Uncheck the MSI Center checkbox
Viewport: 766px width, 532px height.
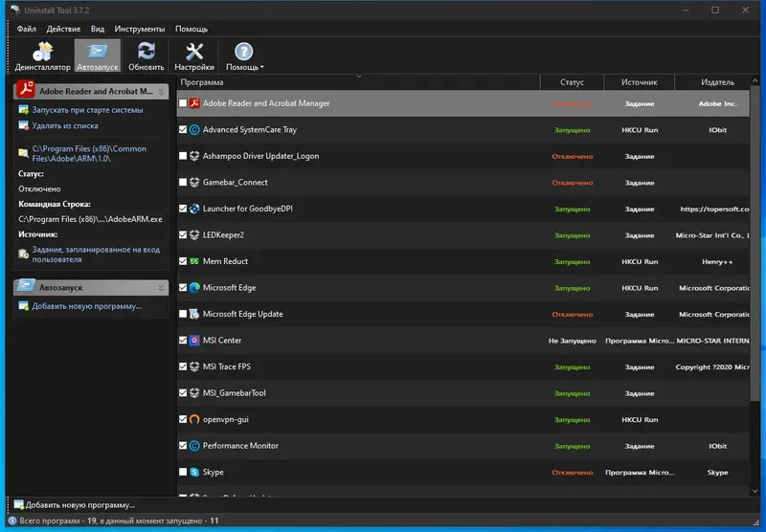point(183,341)
